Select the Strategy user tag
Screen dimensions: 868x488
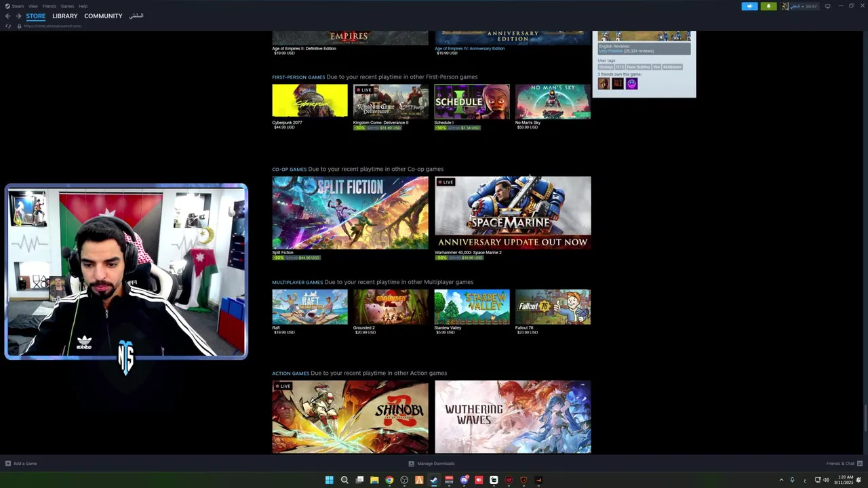(606, 67)
